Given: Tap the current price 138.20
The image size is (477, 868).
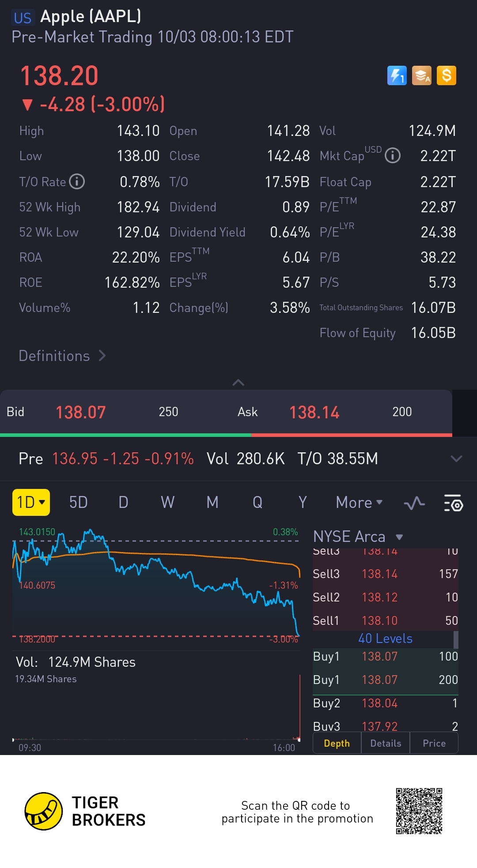Looking at the screenshot, I should [59, 75].
